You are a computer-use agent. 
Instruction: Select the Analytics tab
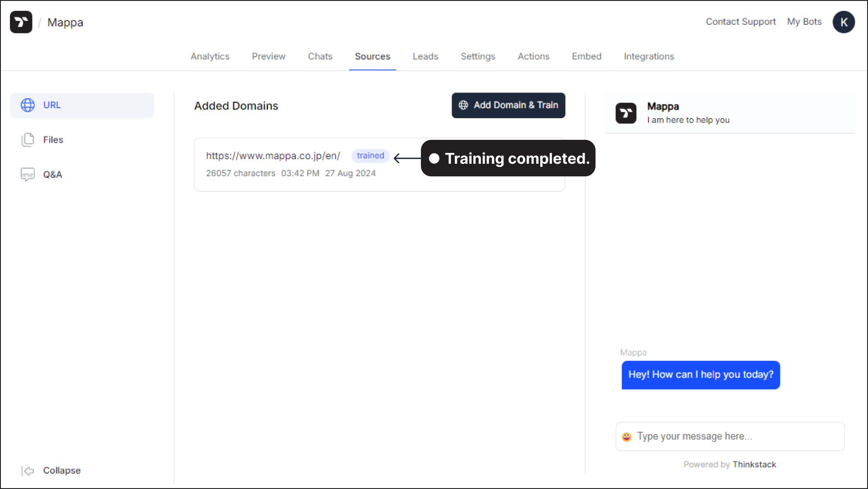[210, 56]
